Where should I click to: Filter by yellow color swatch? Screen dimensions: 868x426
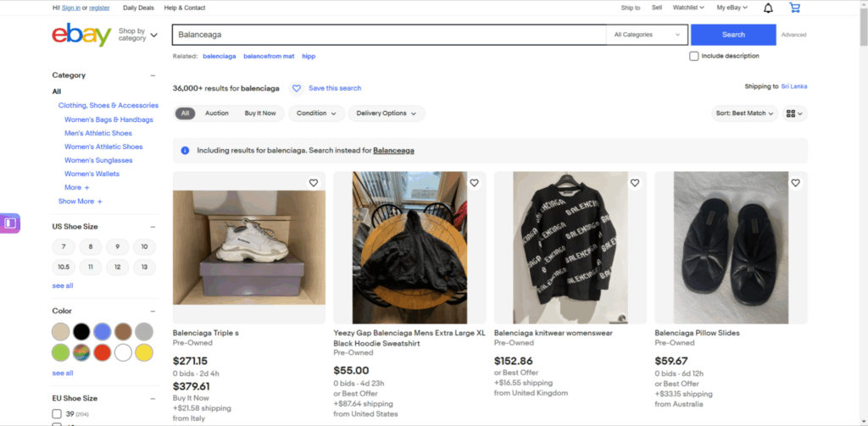point(144,352)
